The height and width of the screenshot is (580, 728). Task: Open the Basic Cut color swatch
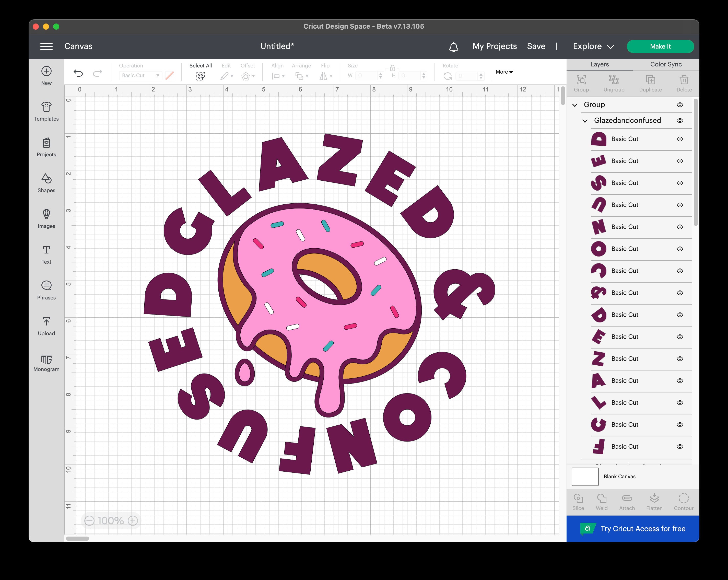tap(170, 75)
